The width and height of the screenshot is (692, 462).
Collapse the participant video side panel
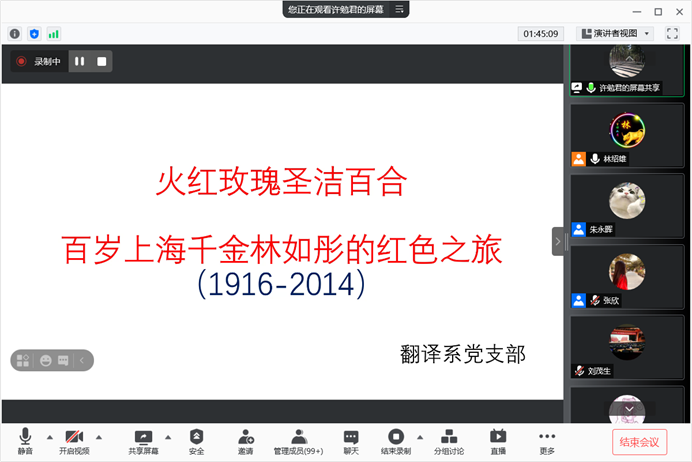(x=558, y=240)
